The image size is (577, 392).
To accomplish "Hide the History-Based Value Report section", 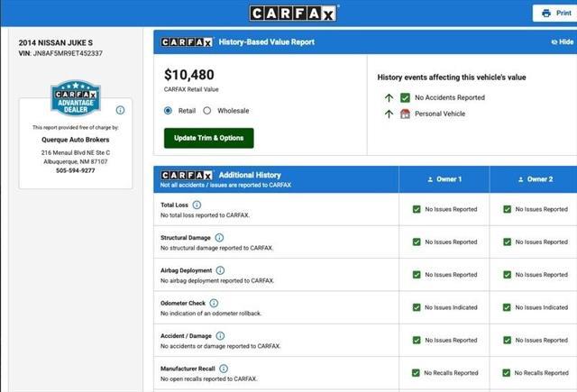I will tap(563, 42).
